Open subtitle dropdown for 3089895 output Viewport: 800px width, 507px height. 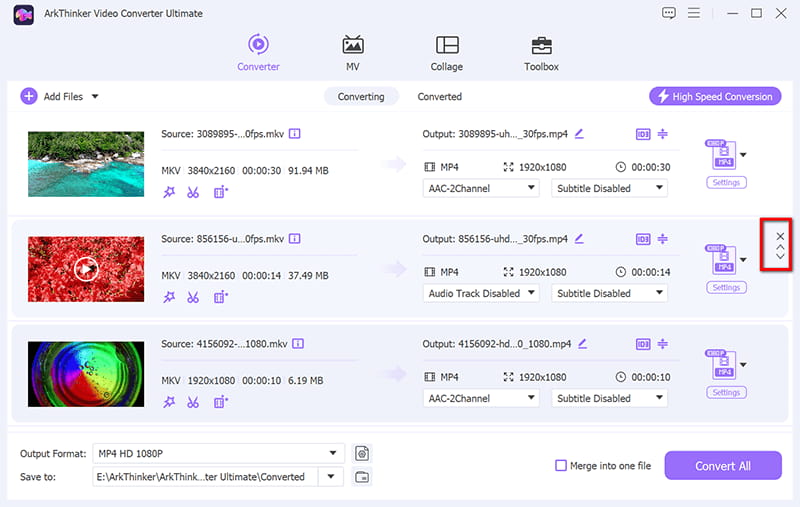(609, 188)
